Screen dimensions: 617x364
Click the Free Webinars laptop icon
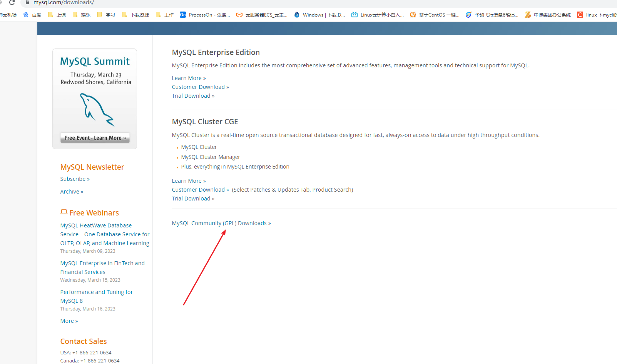coord(64,212)
